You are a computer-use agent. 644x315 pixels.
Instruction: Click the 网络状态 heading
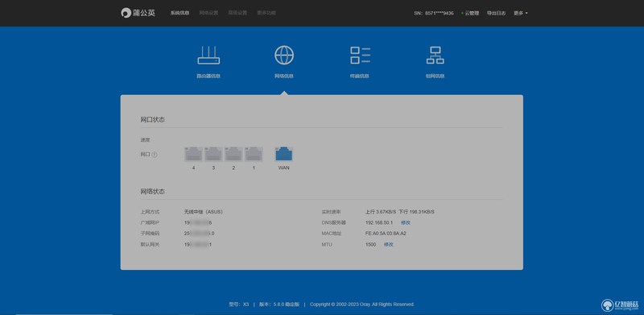coord(152,192)
